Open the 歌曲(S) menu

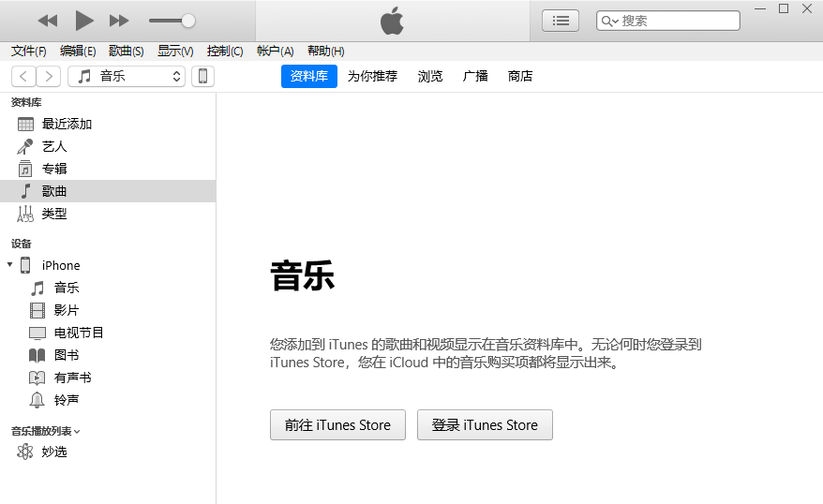click(x=126, y=51)
